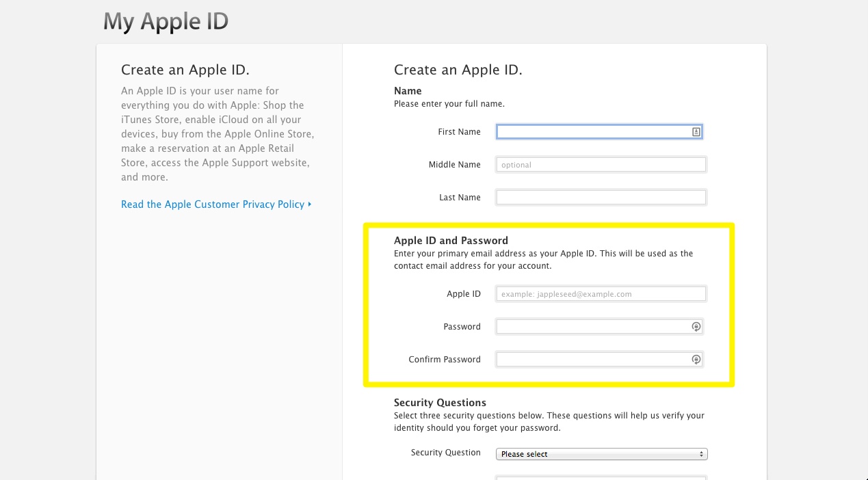Click the Last Name input field
The image size is (868, 480).
click(601, 198)
